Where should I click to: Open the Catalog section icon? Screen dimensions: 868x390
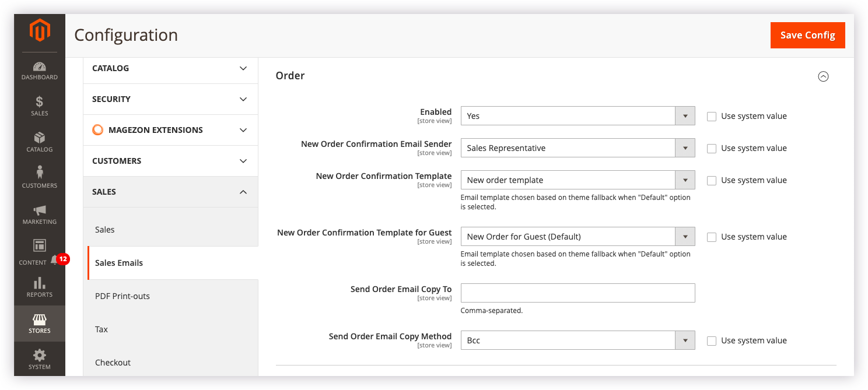39,140
